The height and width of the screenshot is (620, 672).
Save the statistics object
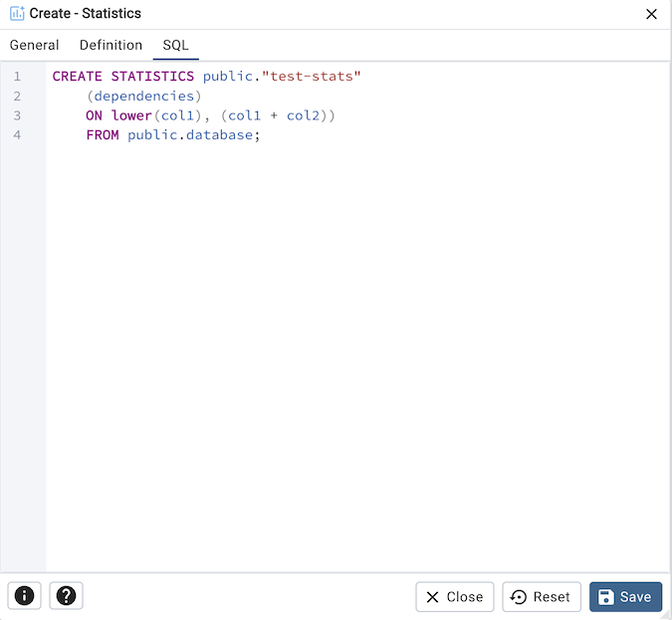[625, 596]
